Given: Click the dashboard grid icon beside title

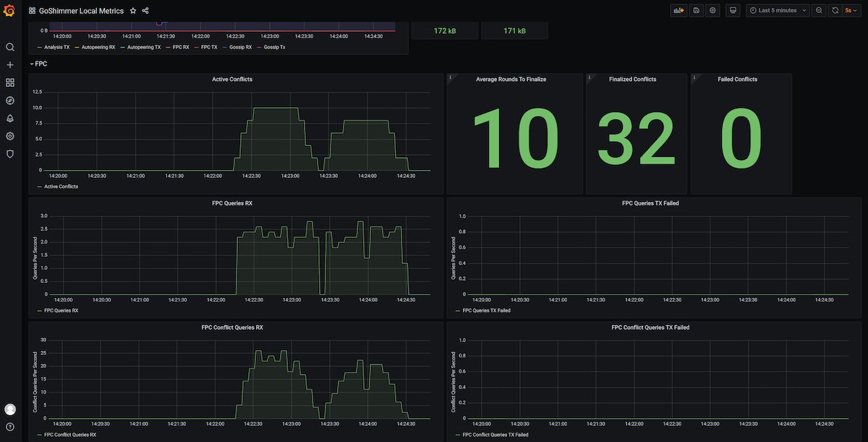Looking at the screenshot, I should [32, 11].
